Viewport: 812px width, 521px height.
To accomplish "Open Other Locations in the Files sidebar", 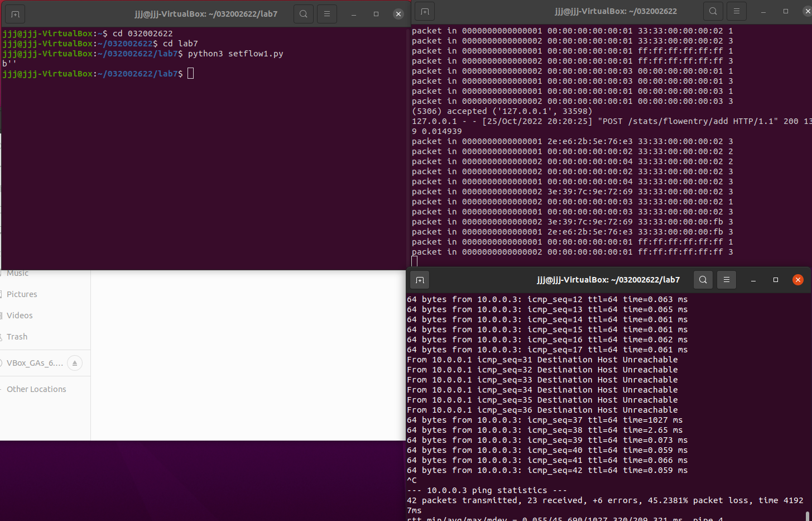I will (x=36, y=389).
